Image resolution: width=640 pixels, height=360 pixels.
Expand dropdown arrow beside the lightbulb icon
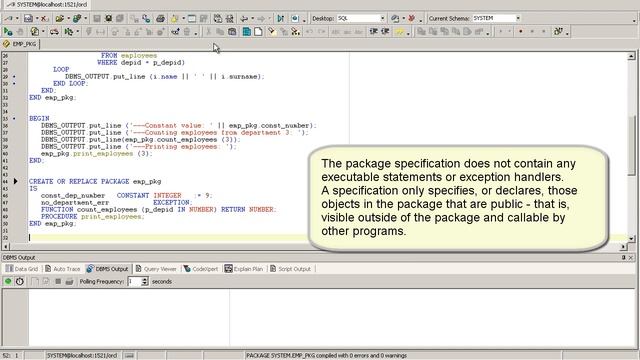click(x=183, y=18)
